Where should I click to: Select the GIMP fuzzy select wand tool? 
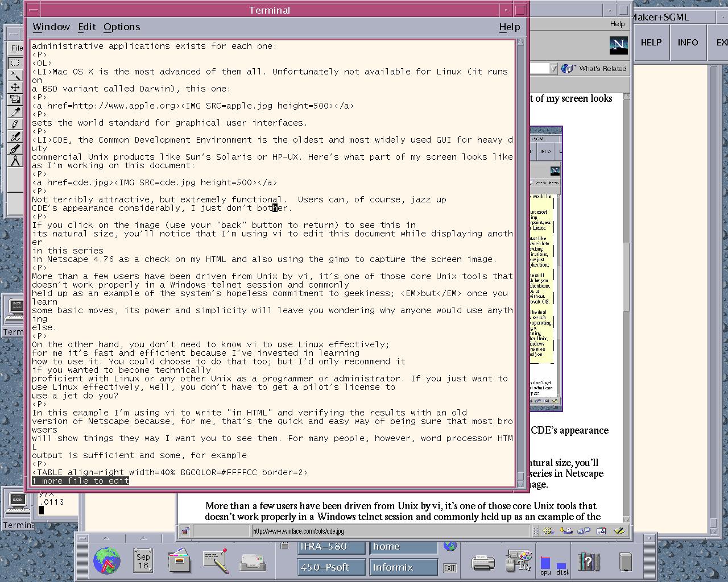(x=15, y=75)
